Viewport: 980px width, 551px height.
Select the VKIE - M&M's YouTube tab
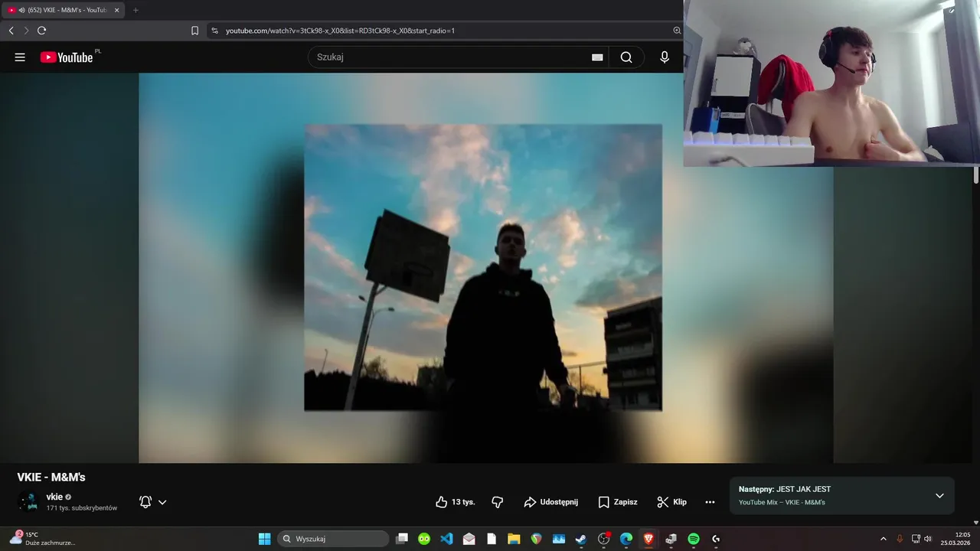[63, 10]
